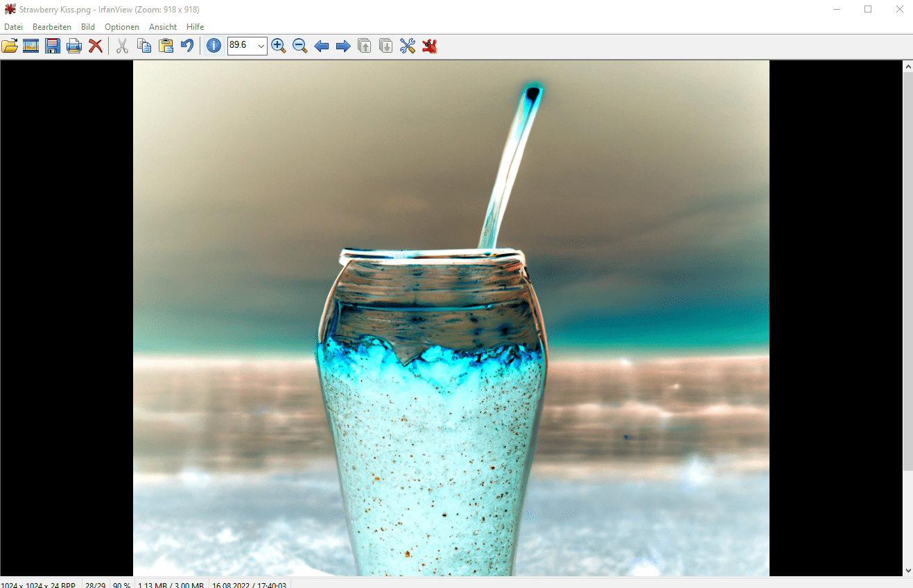Go to the previous image with the left arrow
This screenshot has width=913, height=588.
[322, 46]
